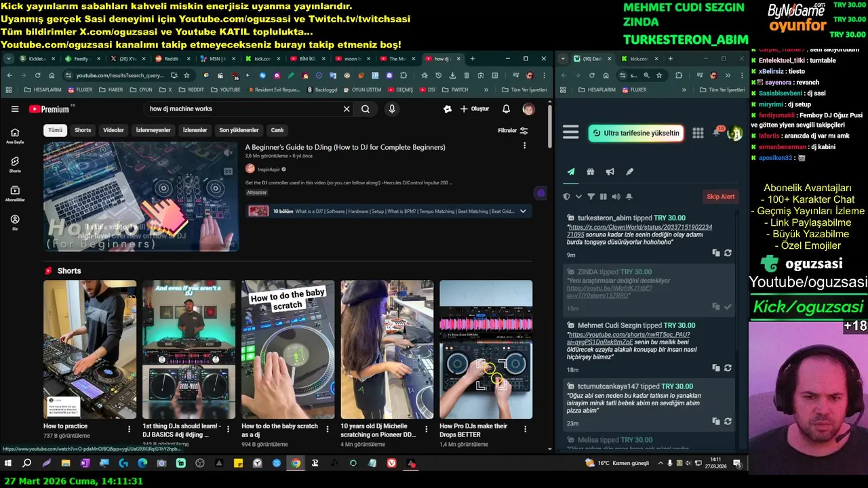Image resolution: width=868 pixels, height=488 pixels.
Task: Copy the Mehmet Cudi Sezgin tip message
Action: point(716,368)
